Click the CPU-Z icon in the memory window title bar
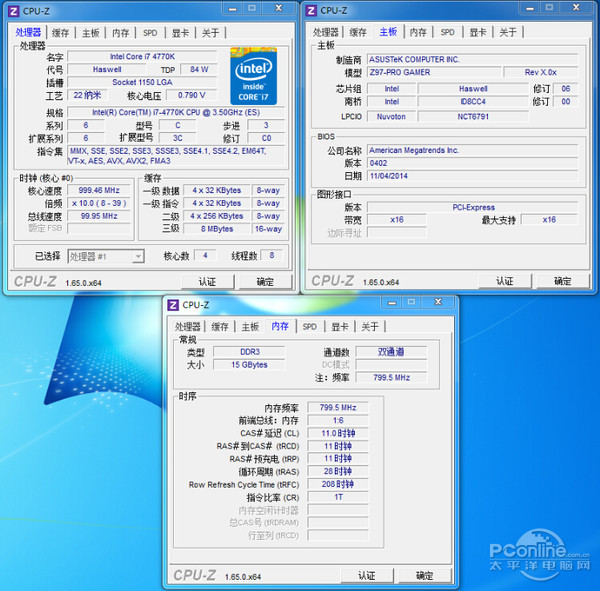 point(173,305)
